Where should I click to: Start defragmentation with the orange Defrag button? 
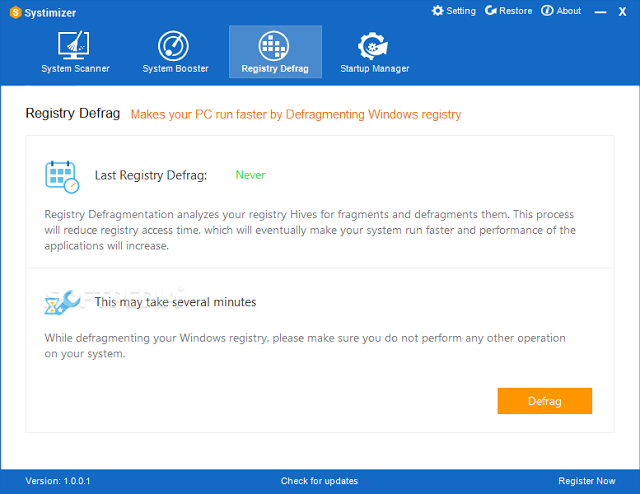[x=544, y=401]
